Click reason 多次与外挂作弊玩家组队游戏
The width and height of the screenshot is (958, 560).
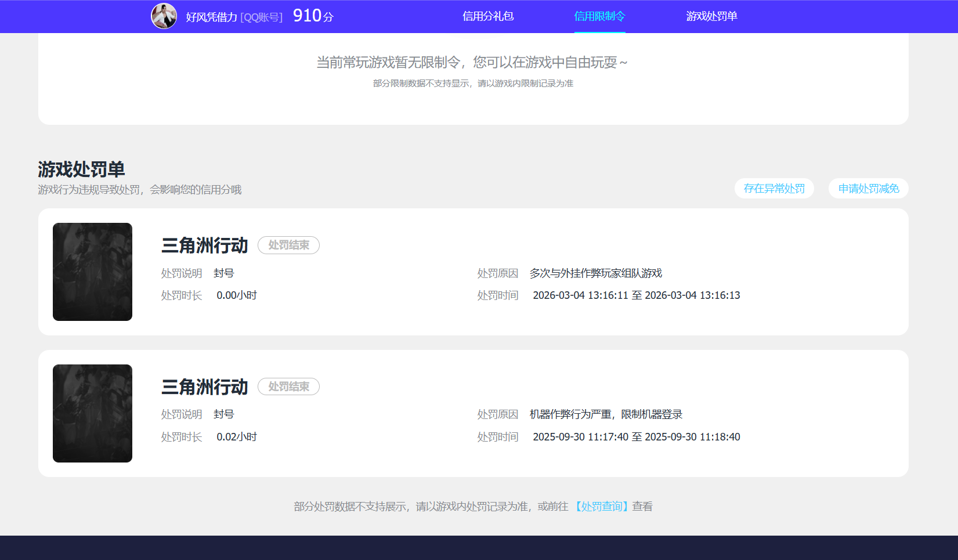pyautogui.click(x=596, y=273)
